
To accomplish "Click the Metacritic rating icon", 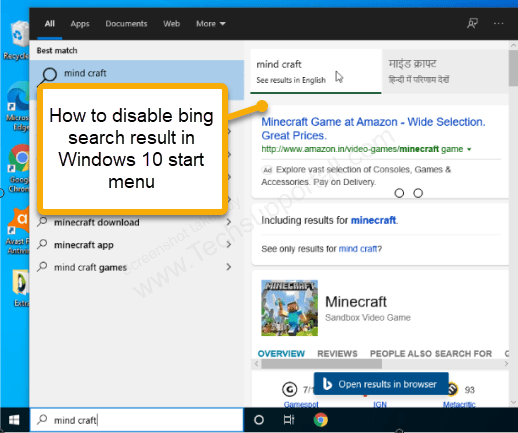I will click(453, 389).
